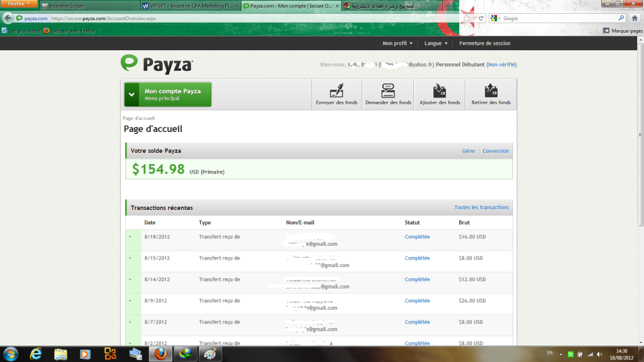Screen dimensions: 644x362
Task: Click Complétée status for 8/18/2012
Action: click(x=418, y=237)
